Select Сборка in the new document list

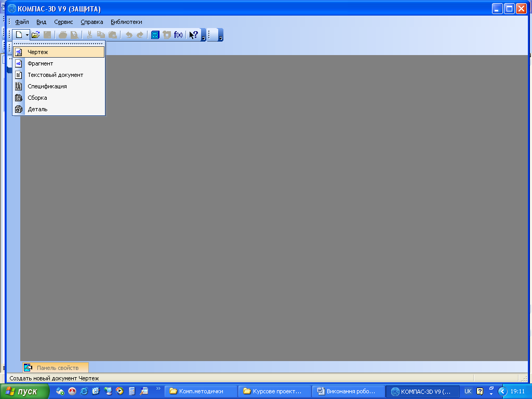pos(59,98)
